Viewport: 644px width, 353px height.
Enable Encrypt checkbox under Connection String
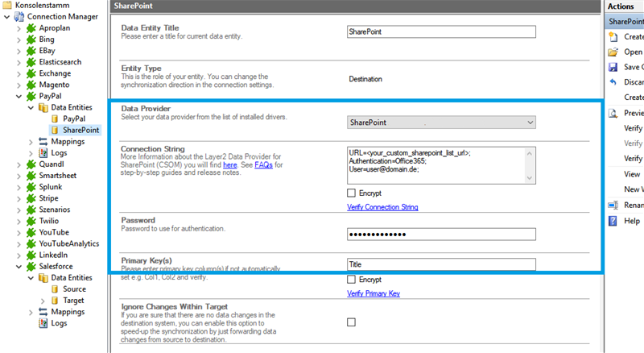point(351,193)
